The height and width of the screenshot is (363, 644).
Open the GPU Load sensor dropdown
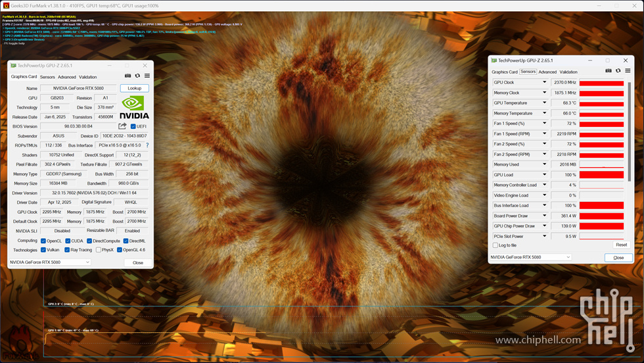pos(545,175)
